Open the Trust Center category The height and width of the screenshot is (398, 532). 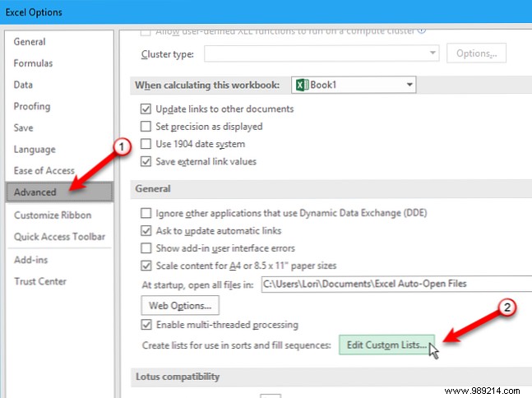40,281
